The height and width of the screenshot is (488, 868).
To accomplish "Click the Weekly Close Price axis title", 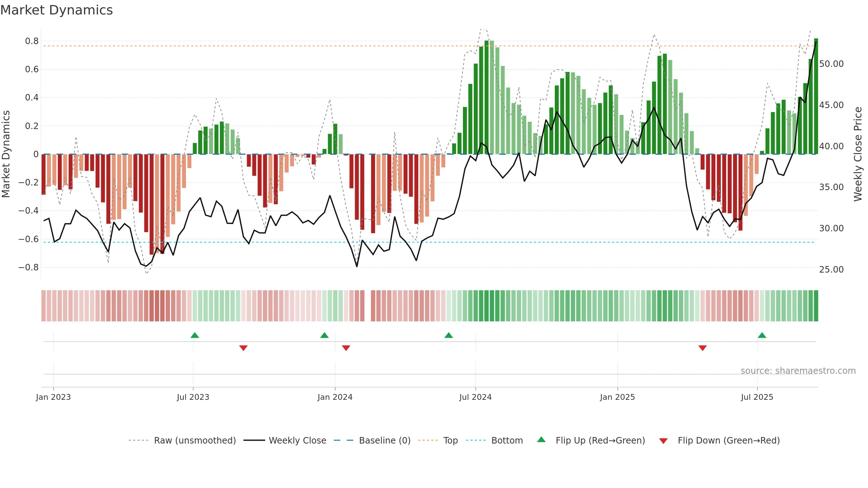I will (858, 154).
